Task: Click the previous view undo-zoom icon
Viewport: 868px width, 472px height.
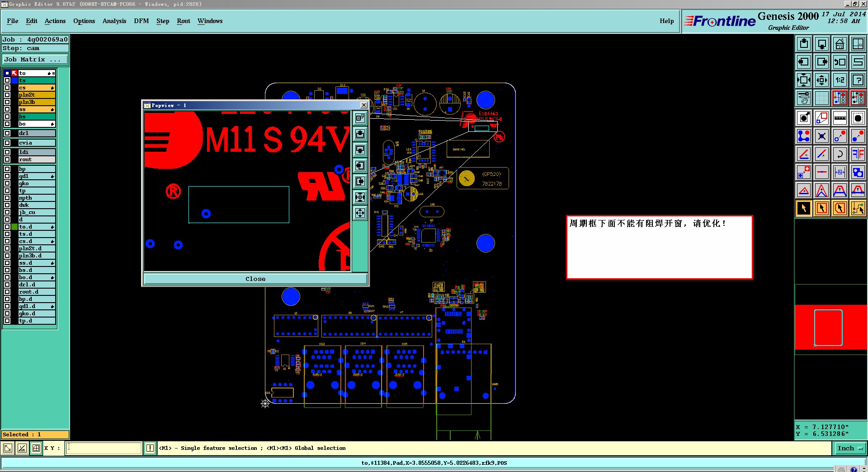Action: tap(840, 62)
